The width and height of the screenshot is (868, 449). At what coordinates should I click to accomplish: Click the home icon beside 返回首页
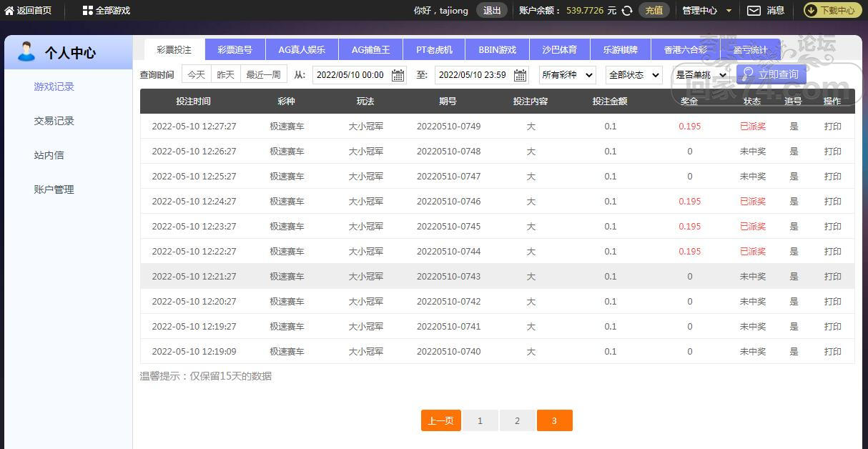click(x=9, y=11)
